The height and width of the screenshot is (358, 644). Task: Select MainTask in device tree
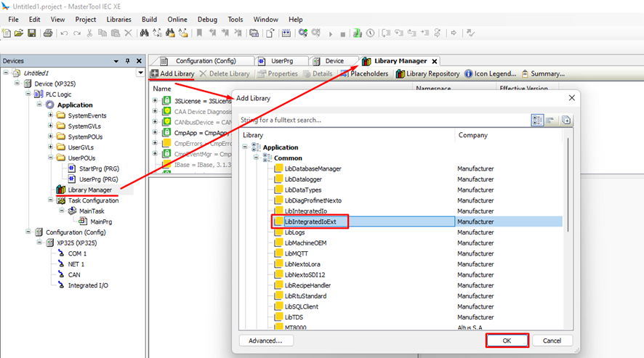(92, 211)
